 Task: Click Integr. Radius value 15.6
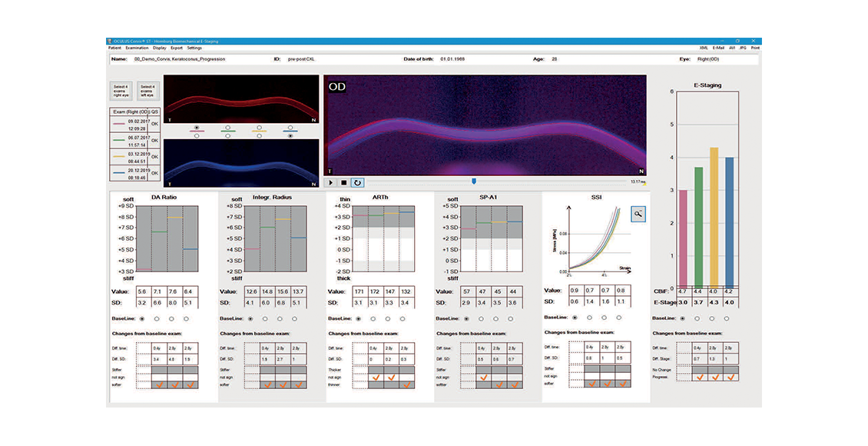(283, 292)
